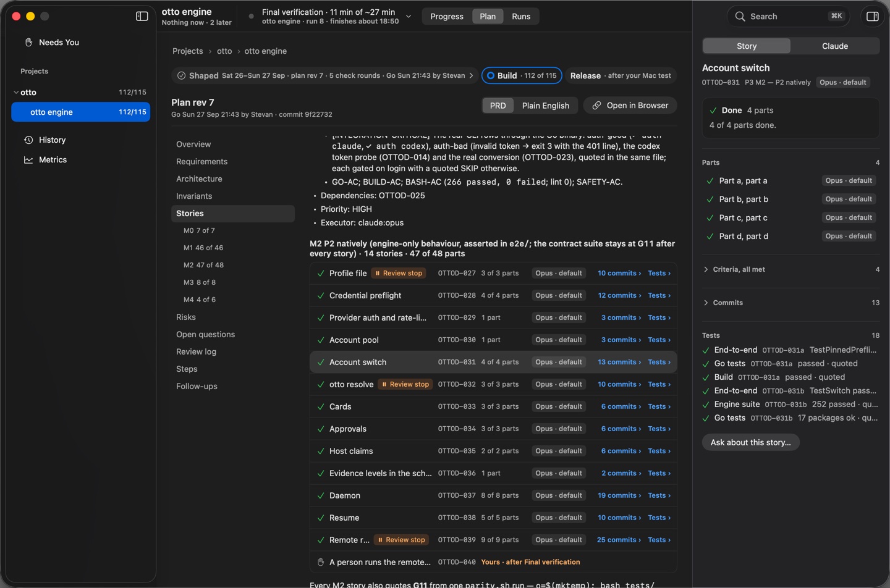Open 13 commits for Account switch

(619, 362)
